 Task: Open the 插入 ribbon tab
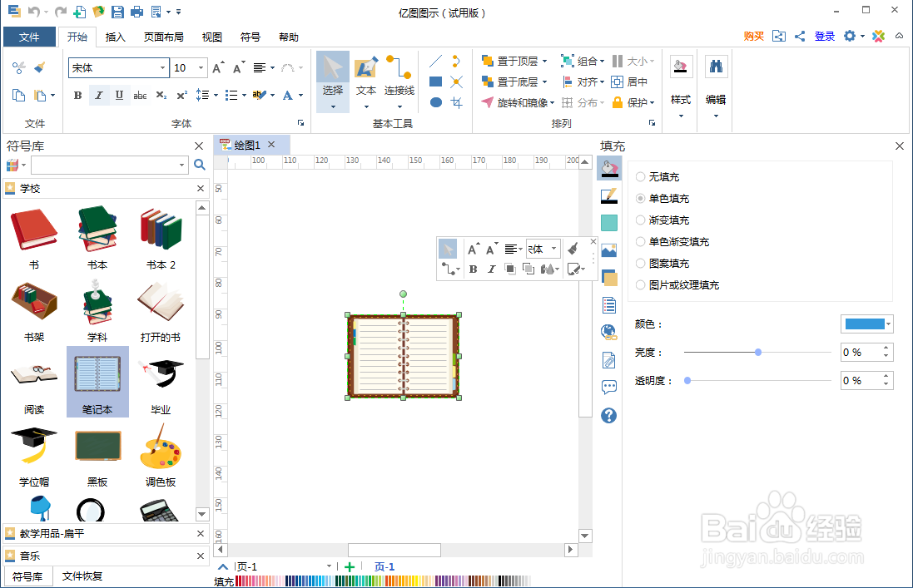114,37
